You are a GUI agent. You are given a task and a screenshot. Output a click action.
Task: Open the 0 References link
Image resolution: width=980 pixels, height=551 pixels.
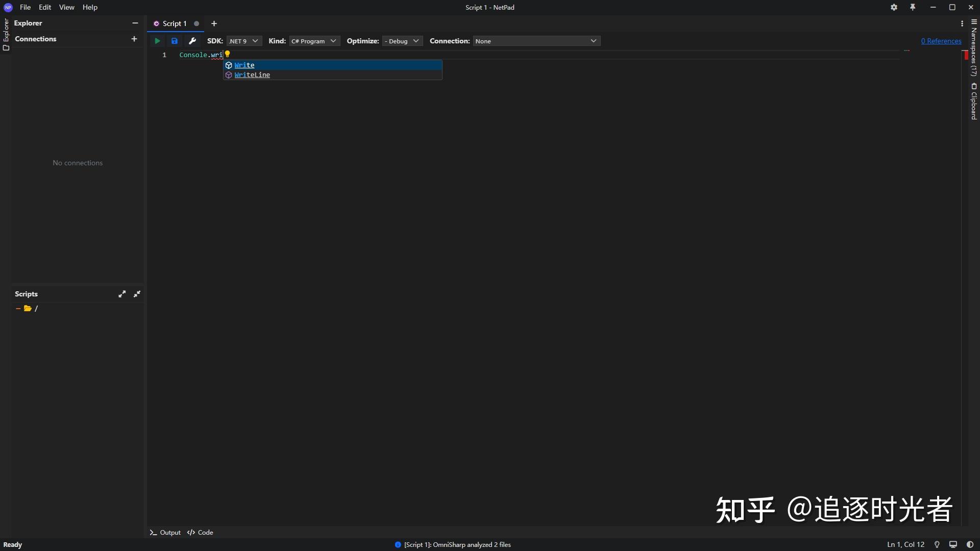pos(941,41)
